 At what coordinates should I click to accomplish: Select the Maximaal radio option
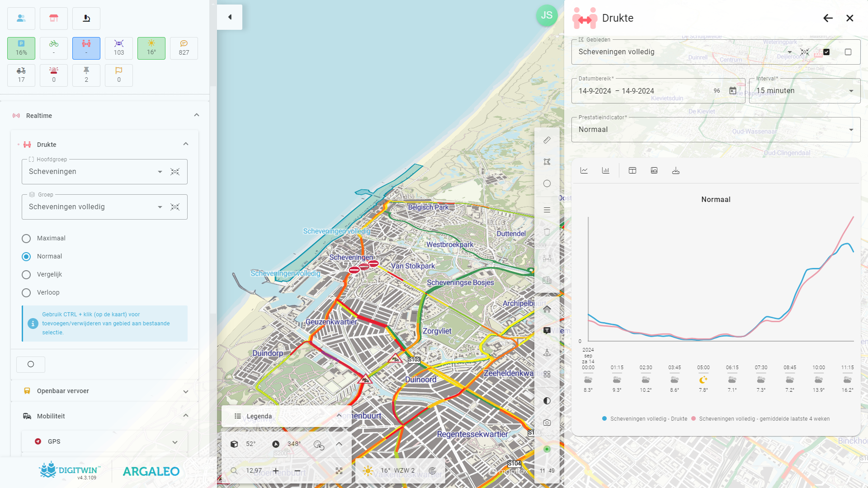coord(26,238)
